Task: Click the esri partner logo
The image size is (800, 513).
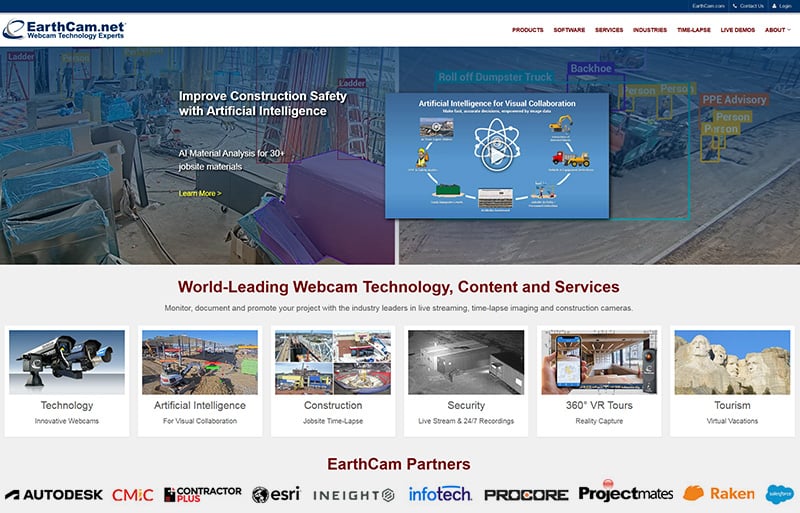Action: tap(276, 494)
